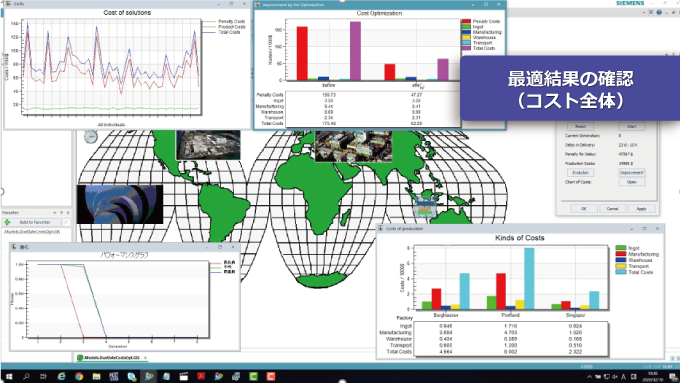The height and width of the screenshot is (383, 680).
Task: Click the red Penalty Costs legend swatch
Action: pyautogui.click(x=466, y=21)
